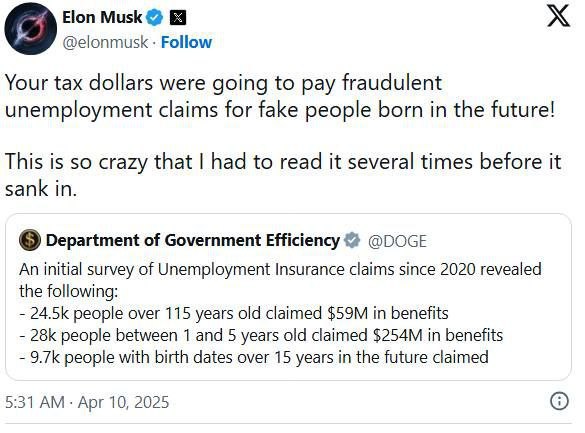Open Elon Musk's black hole profile avatar

[31, 29]
